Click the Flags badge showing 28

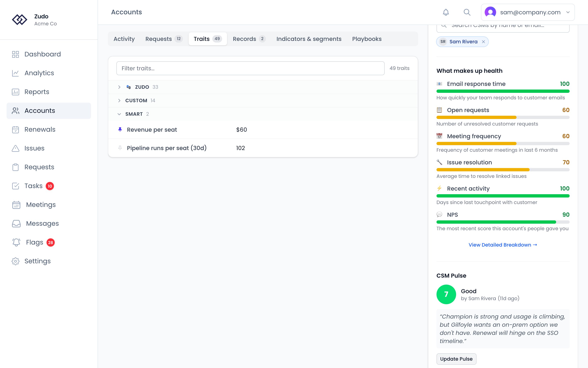tap(51, 242)
